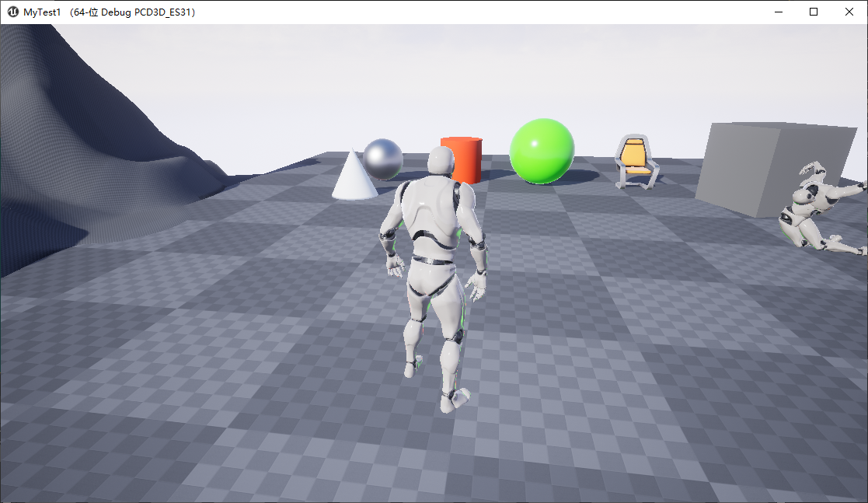Click the yellow chair model

pos(636,161)
